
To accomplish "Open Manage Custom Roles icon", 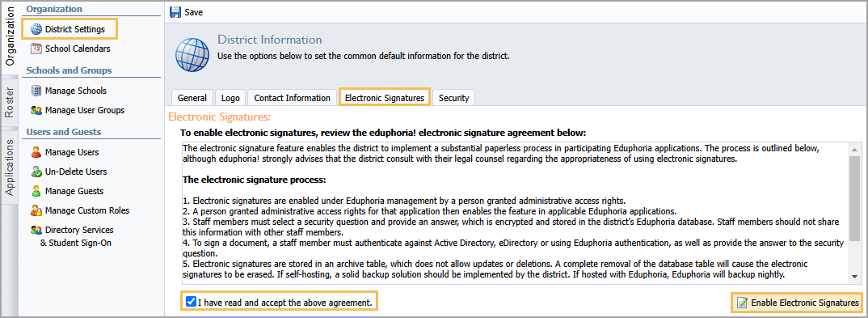I will pos(36,210).
